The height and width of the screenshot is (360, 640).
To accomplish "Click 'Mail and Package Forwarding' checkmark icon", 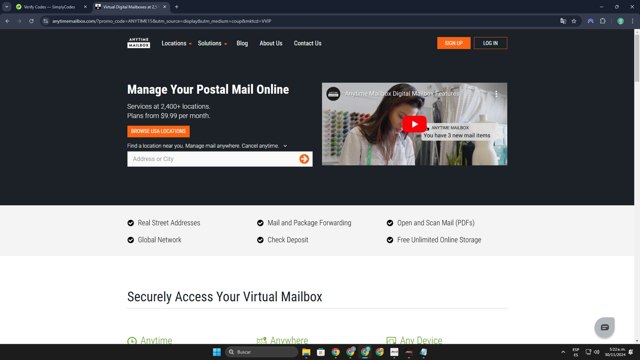I will pos(260,223).
